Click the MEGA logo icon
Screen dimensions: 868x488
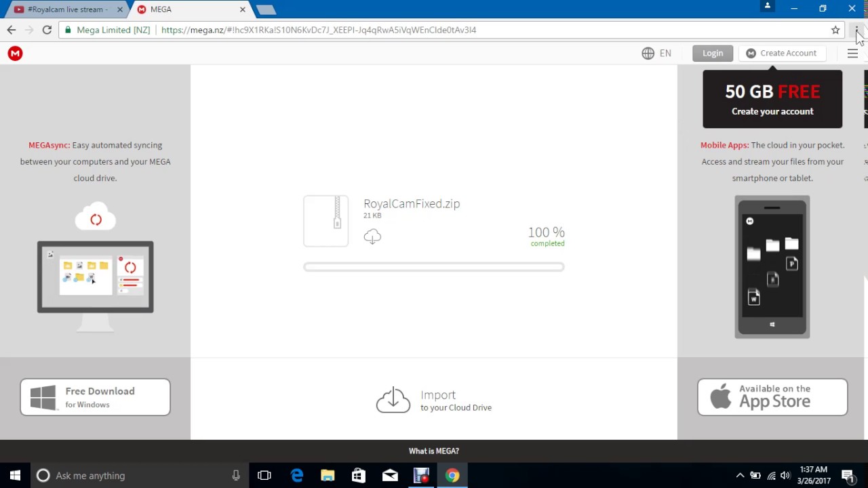(15, 54)
